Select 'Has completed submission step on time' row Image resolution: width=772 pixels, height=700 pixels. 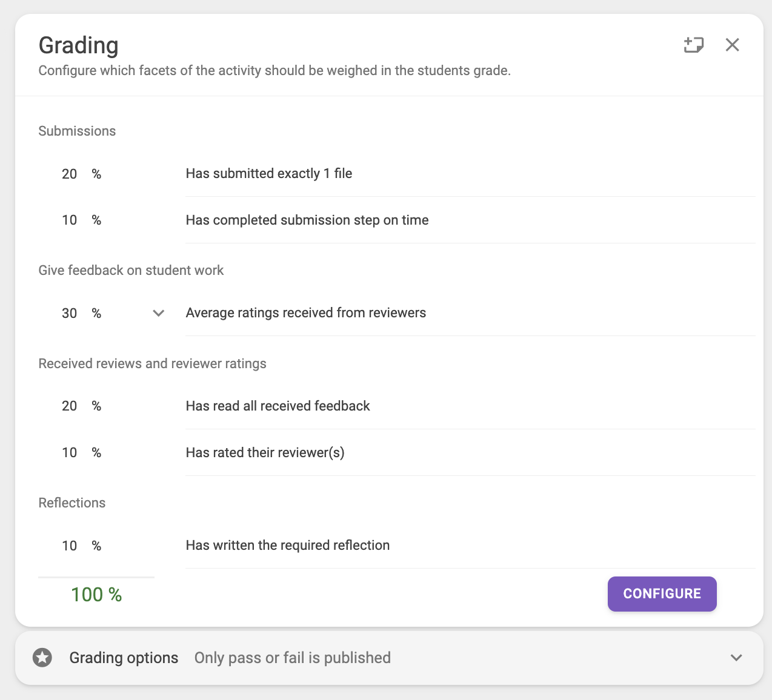[x=307, y=220]
